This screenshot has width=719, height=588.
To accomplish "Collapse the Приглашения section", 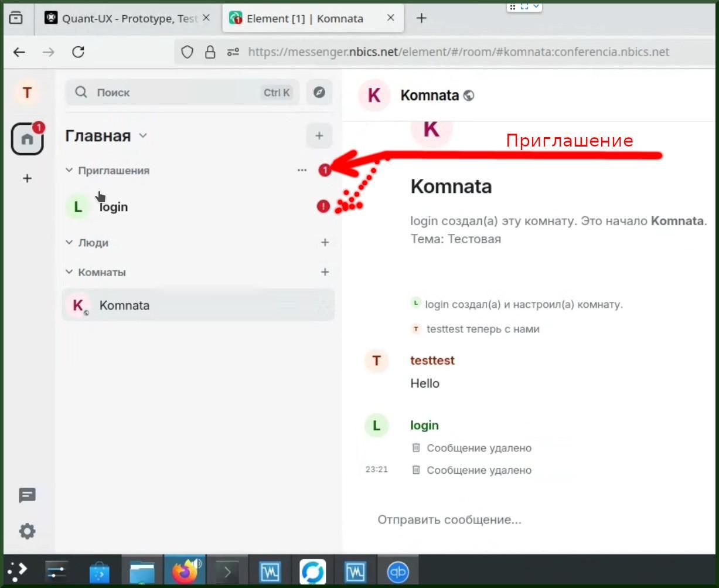I will (70, 171).
